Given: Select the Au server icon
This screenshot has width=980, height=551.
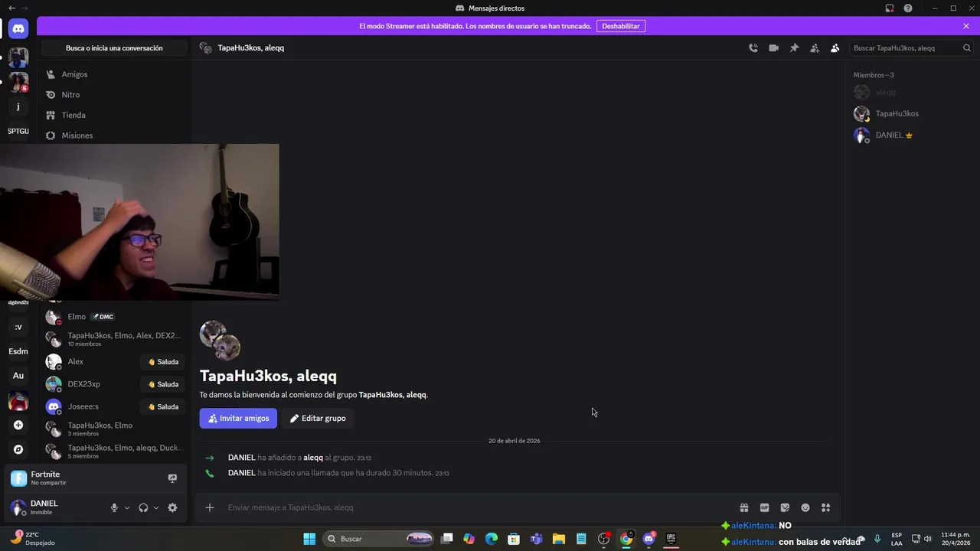Looking at the screenshot, I should [18, 376].
